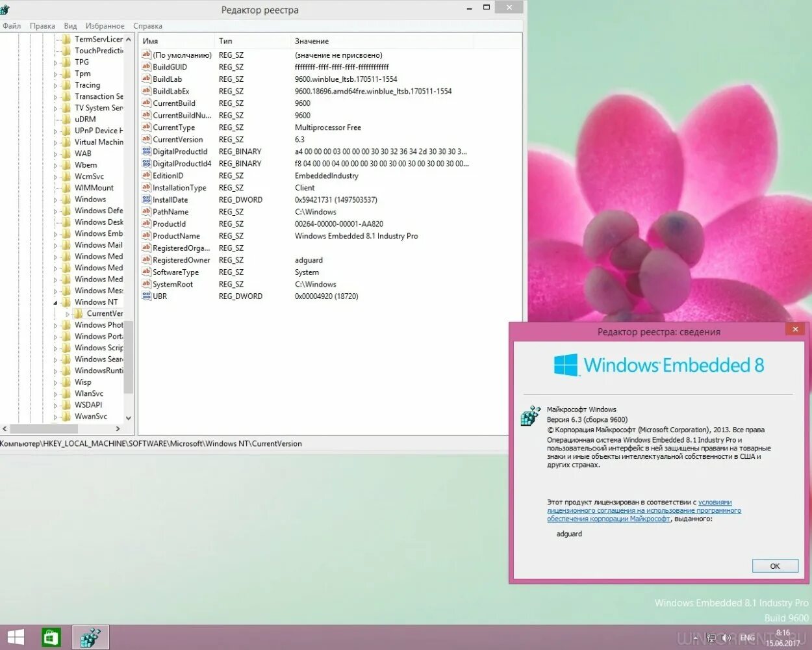Click the UBR DWORD icon
Screen dimensions: 812x650
tap(147, 296)
